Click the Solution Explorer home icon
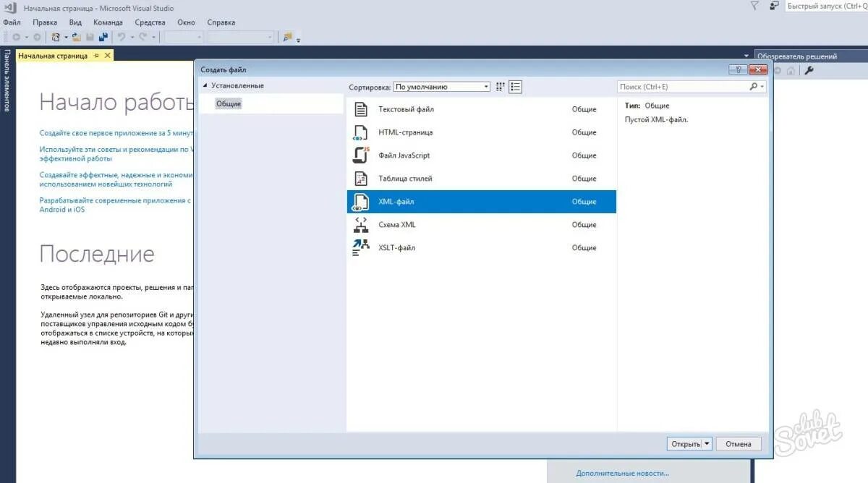 (791, 70)
